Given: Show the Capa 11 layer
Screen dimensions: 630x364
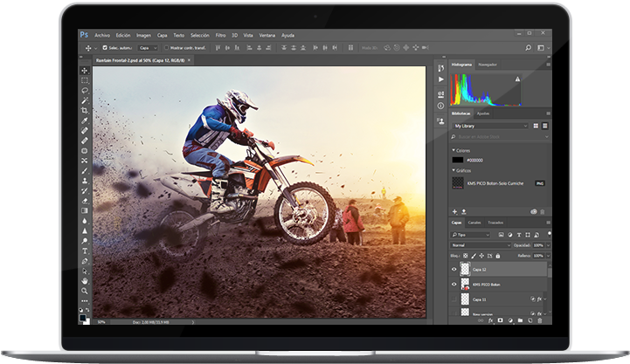Looking at the screenshot, I should click(x=454, y=299).
